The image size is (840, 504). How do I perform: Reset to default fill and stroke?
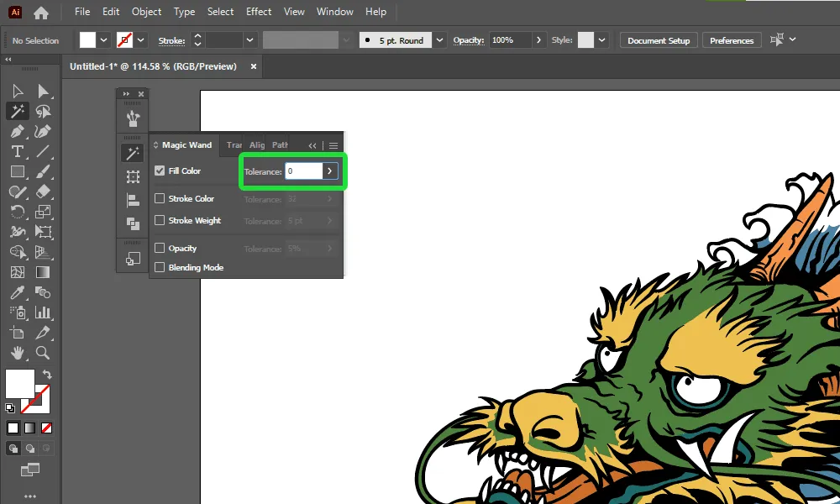coord(9,408)
